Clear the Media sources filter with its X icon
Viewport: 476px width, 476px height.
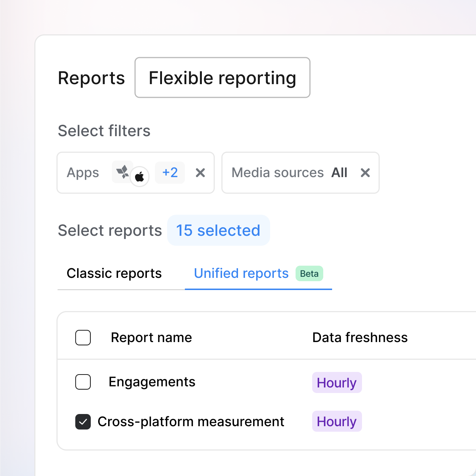pyautogui.click(x=365, y=173)
